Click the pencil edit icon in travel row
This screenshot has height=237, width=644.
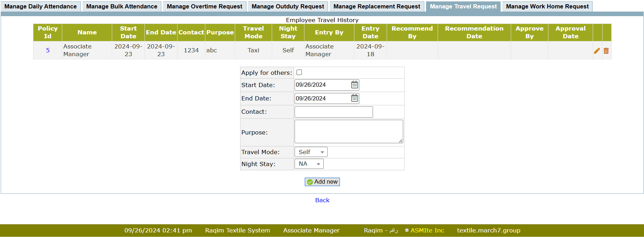pos(597,51)
